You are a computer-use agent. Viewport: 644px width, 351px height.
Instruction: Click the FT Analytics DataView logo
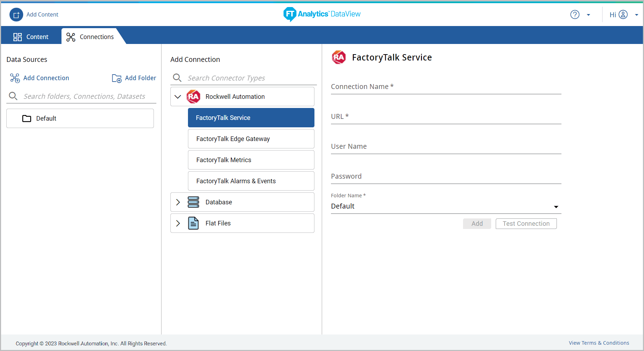coord(322,14)
